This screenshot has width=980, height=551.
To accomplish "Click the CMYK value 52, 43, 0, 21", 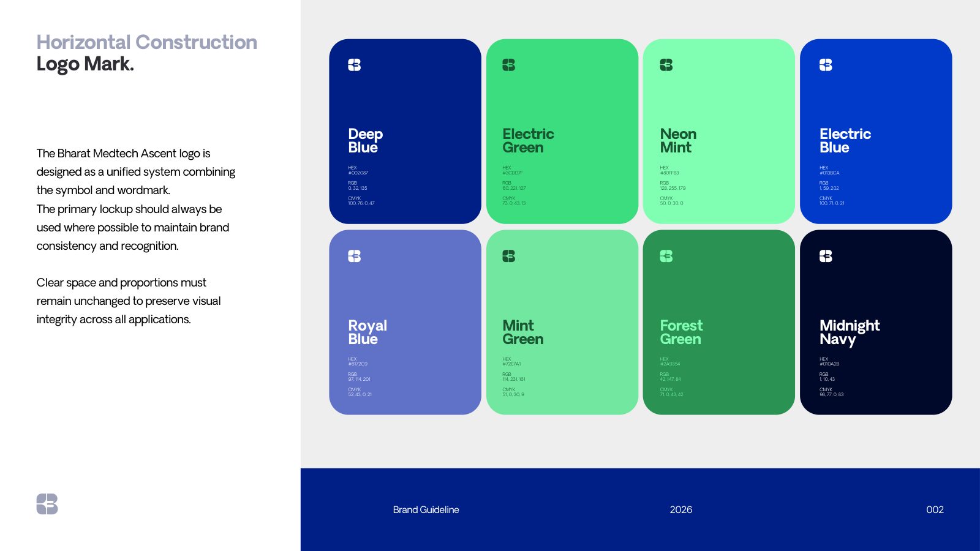I will (x=360, y=395).
